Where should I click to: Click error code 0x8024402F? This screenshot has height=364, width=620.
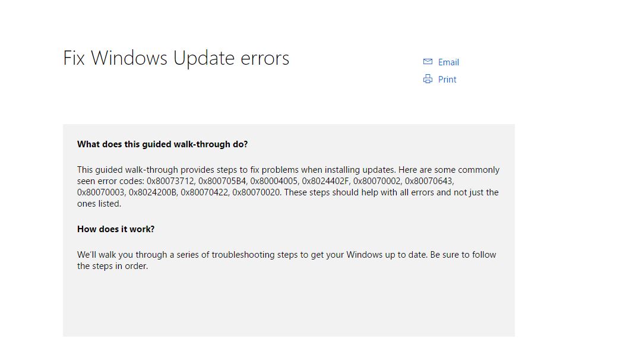point(325,181)
